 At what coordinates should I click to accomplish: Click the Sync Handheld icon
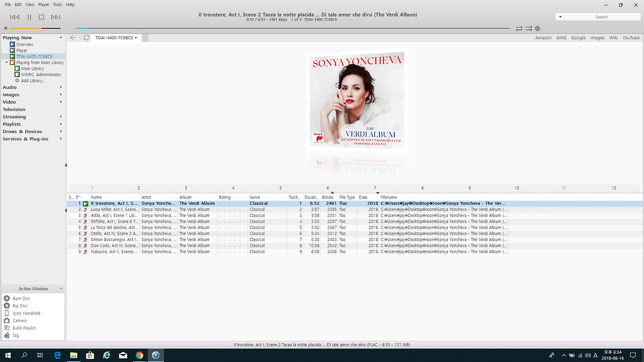tap(7, 313)
